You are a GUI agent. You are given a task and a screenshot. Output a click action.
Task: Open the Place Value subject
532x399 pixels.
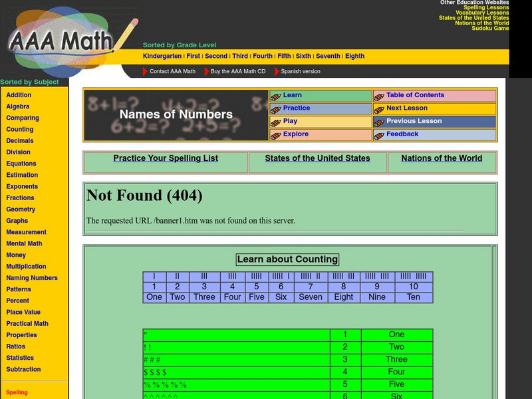(23, 312)
